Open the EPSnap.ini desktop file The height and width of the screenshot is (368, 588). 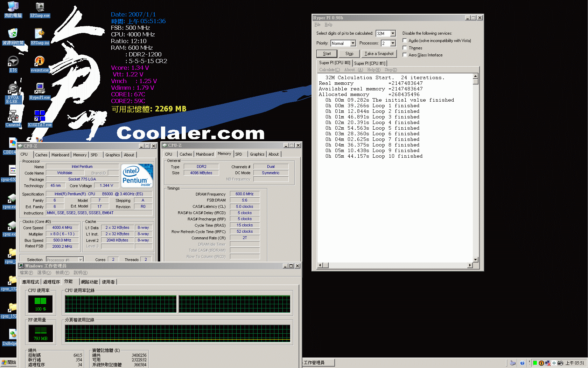point(40,37)
